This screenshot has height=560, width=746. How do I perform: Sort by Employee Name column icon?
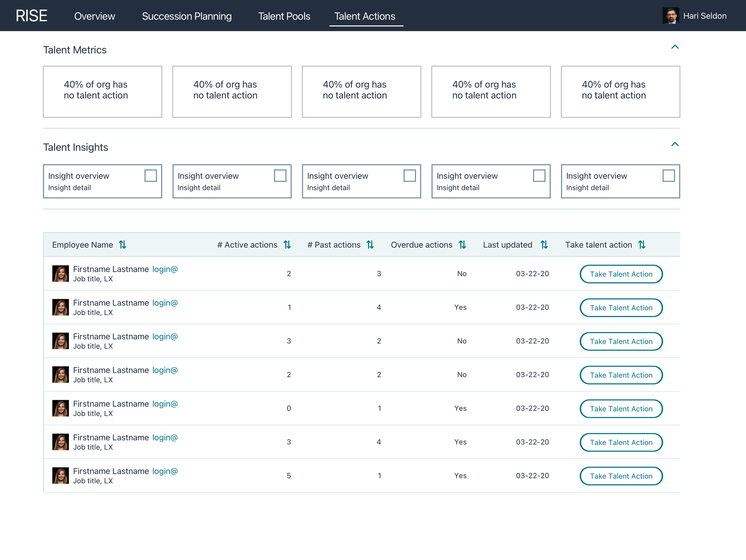[122, 245]
